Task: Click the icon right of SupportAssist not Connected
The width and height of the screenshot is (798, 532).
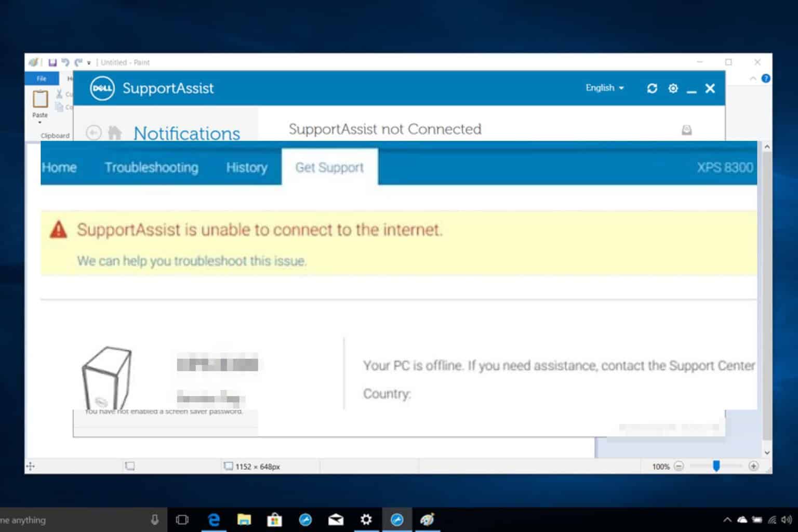Action: [686, 130]
